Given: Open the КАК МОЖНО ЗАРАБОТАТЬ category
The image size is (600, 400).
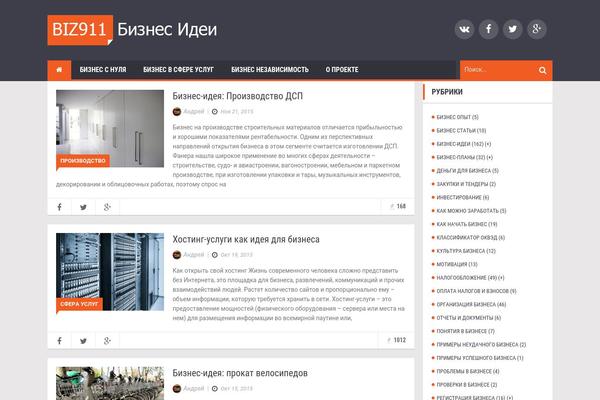Looking at the screenshot, I should click(471, 211).
